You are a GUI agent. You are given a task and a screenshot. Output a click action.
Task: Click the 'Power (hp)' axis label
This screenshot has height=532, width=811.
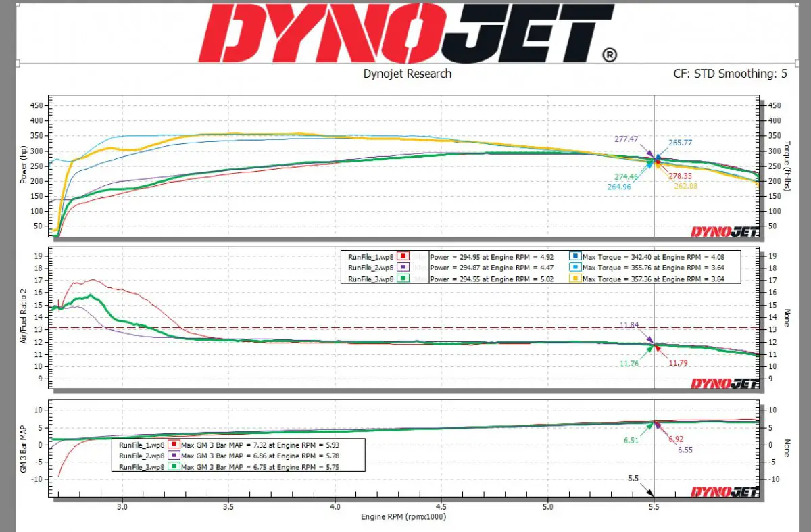pos(24,166)
